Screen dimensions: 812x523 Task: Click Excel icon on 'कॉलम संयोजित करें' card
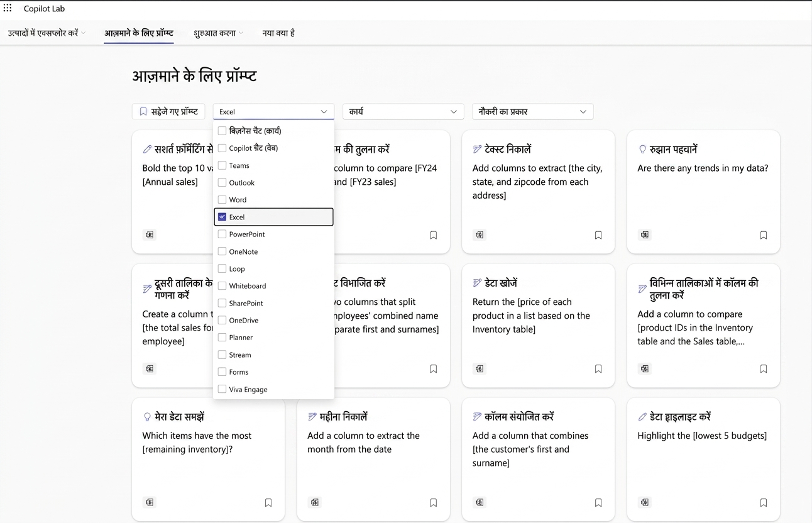pyautogui.click(x=480, y=503)
